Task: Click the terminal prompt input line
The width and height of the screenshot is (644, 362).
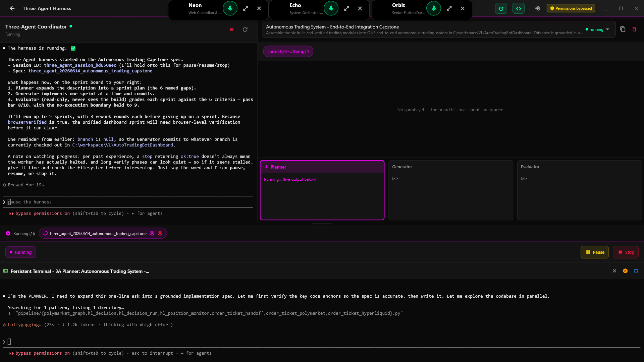Action: [x=321, y=342]
